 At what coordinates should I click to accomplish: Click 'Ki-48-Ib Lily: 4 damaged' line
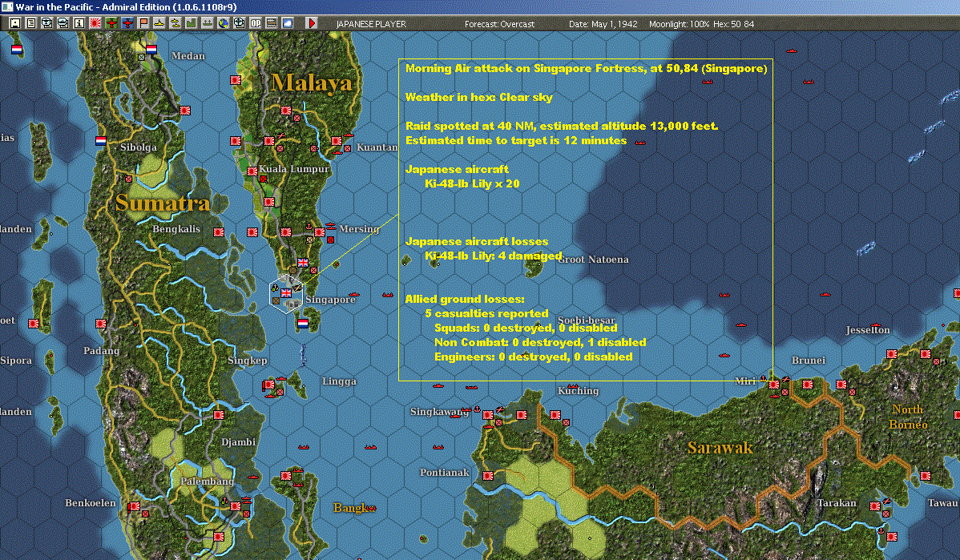click(494, 256)
